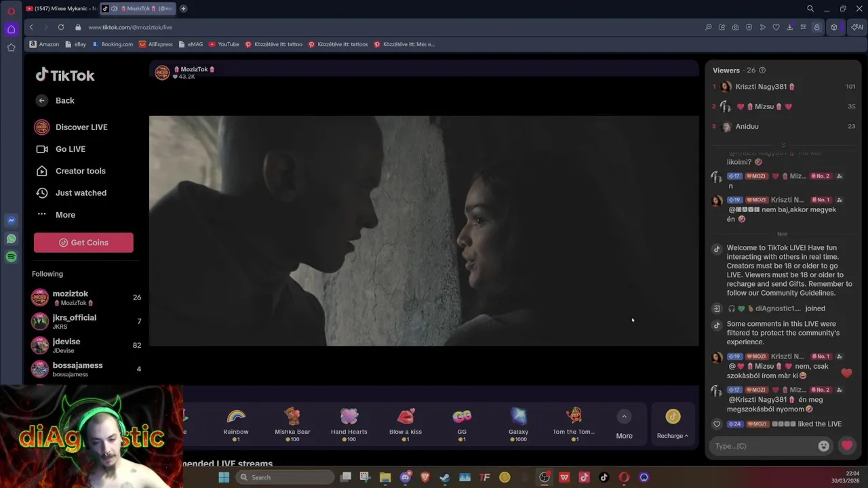
Task: Go Back in the TikTok sidebar
Action: click(x=56, y=100)
